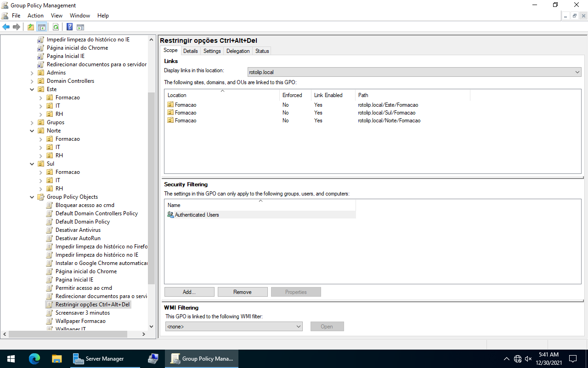This screenshot has height=368, width=588.
Task: Click the Remove button
Action: click(x=242, y=292)
